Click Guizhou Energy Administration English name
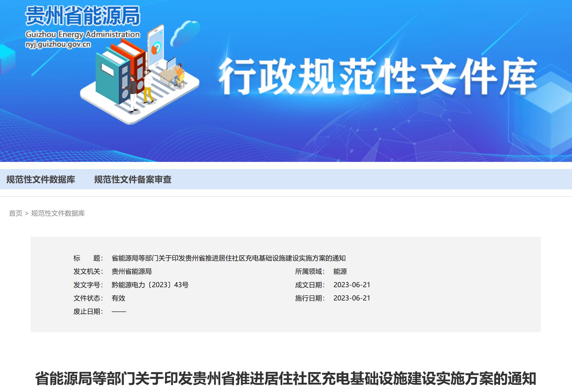Image resolution: width=572 pixels, height=392 pixels. [83, 35]
